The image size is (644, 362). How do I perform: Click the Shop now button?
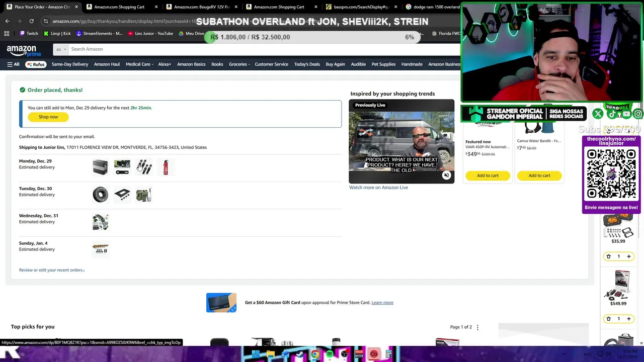48,117
